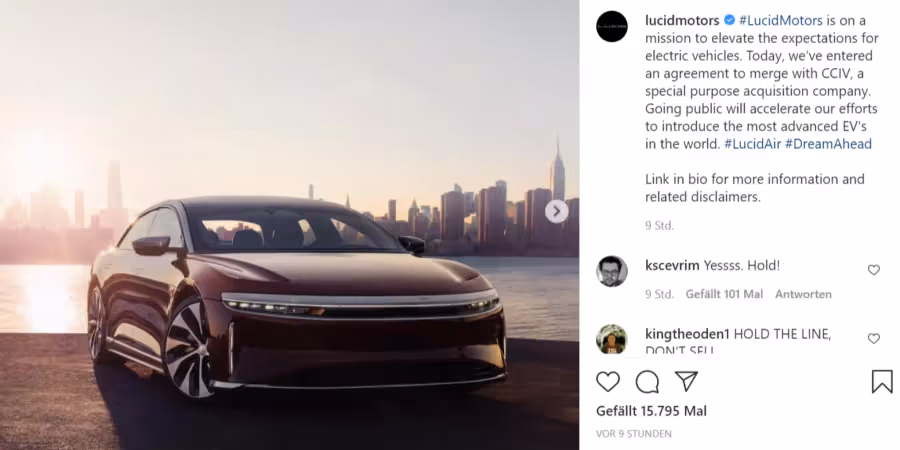Image resolution: width=900 pixels, height=450 pixels.
Task: Open lucidmotors profile picture
Action: 611,26
